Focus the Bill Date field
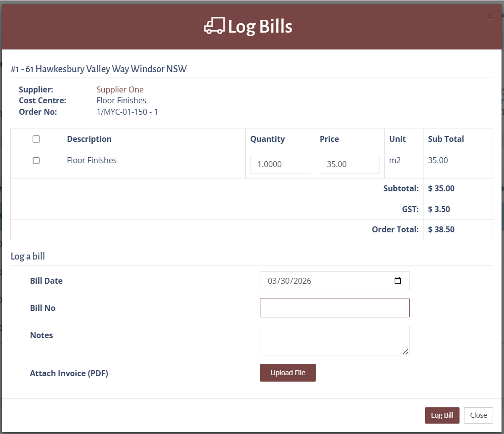This screenshot has height=434, width=504. [x=321, y=281]
